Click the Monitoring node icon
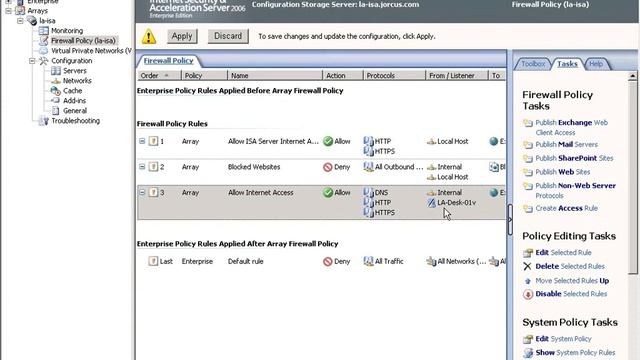The width and height of the screenshot is (640, 360). point(44,31)
